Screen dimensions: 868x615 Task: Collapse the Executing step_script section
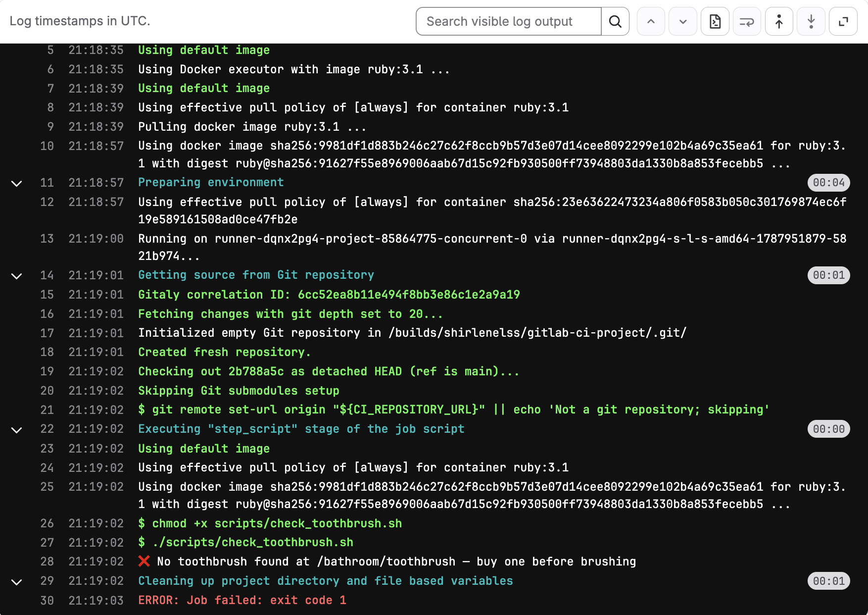click(x=16, y=430)
